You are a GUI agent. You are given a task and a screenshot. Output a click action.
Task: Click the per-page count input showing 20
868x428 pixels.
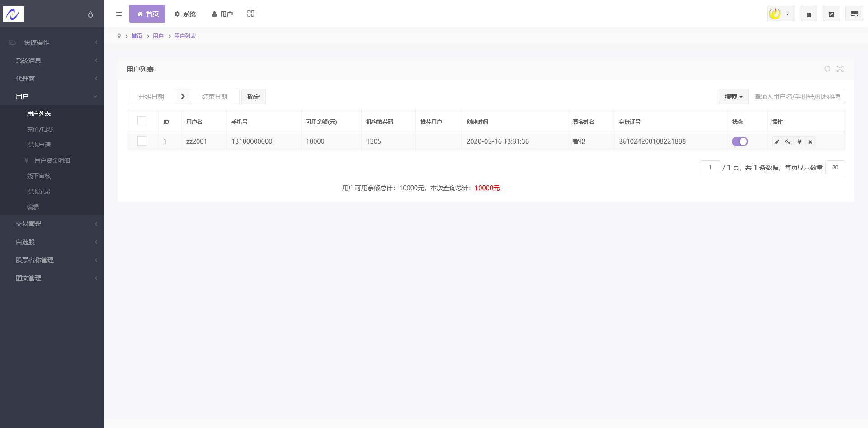pyautogui.click(x=835, y=167)
